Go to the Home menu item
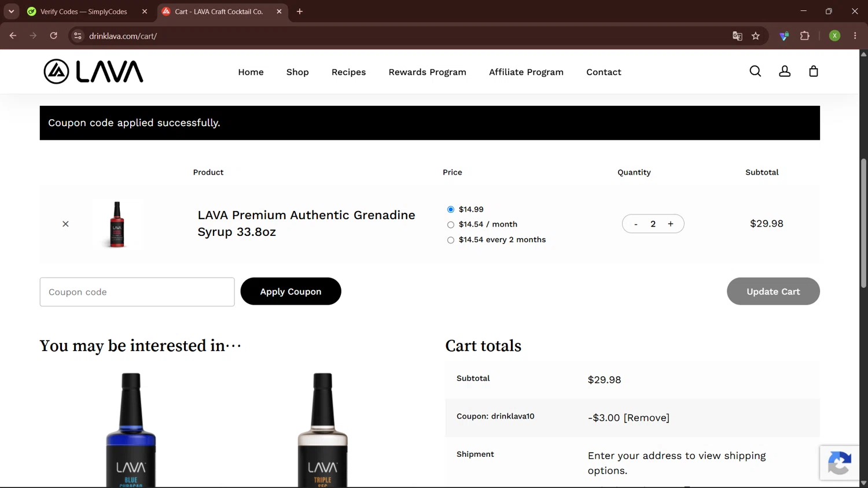The image size is (868, 488). [x=251, y=72]
